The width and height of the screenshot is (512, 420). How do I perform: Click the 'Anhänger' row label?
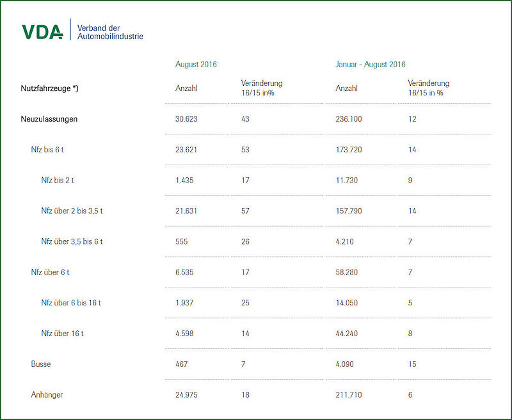coord(47,395)
